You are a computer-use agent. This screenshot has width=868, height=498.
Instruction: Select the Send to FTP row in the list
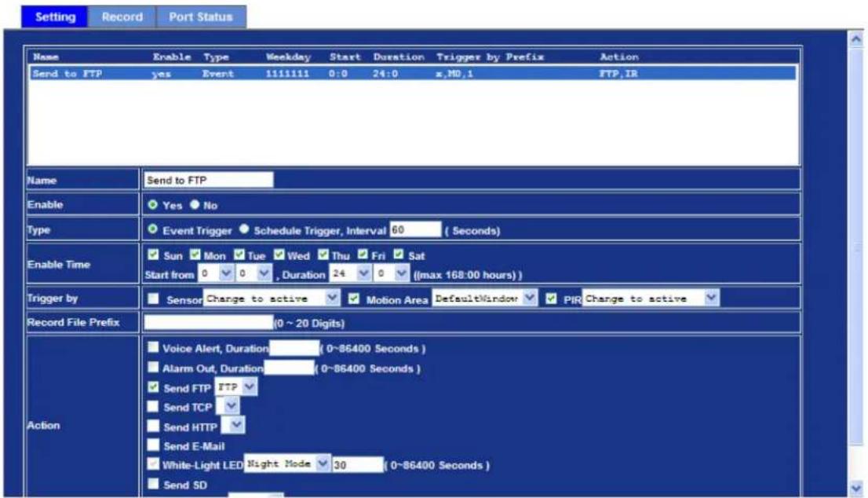tap(412, 74)
